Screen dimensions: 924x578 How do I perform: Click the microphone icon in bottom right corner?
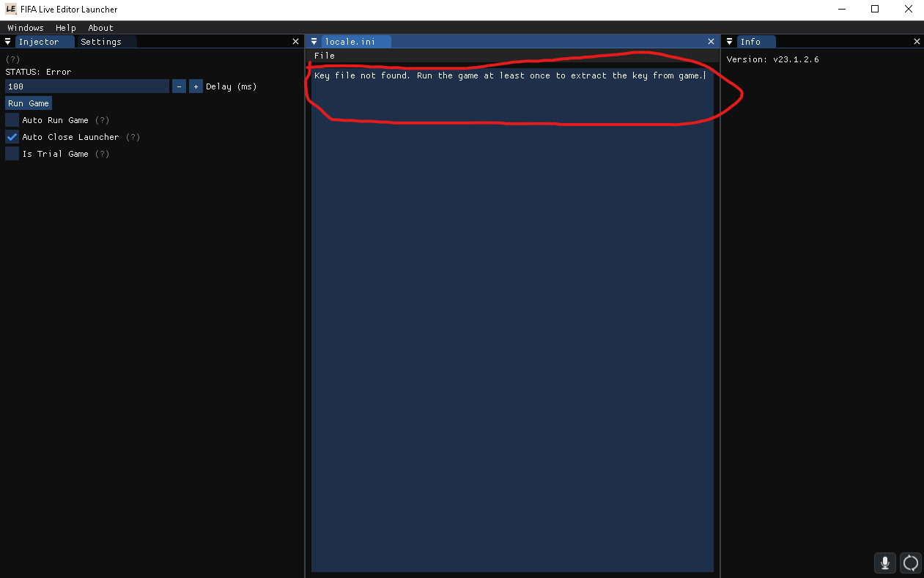tap(884, 563)
